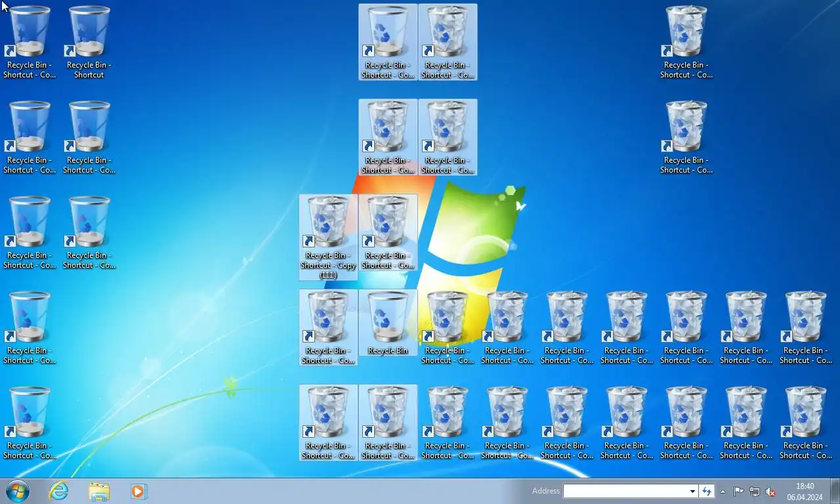Click the Show desktop button

point(835,491)
